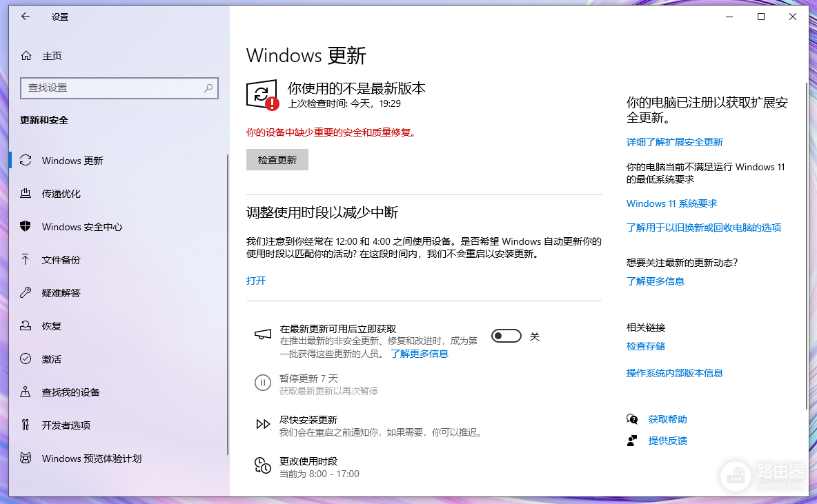The height and width of the screenshot is (504, 817).
Task: Go back with the arrow icon
Action: click(25, 17)
